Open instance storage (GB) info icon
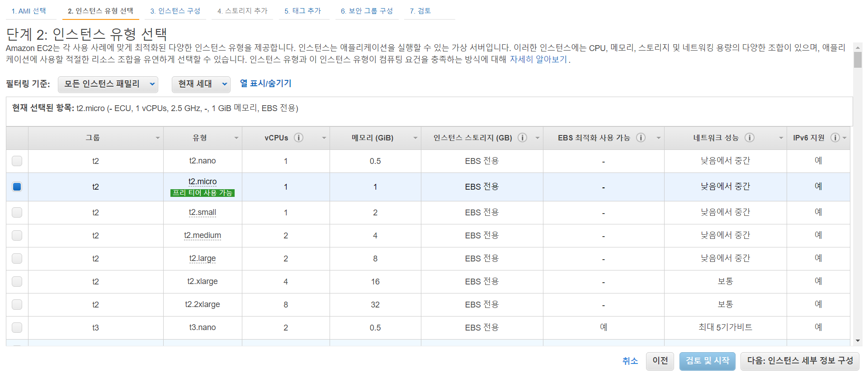The width and height of the screenshot is (868, 382). tap(522, 138)
